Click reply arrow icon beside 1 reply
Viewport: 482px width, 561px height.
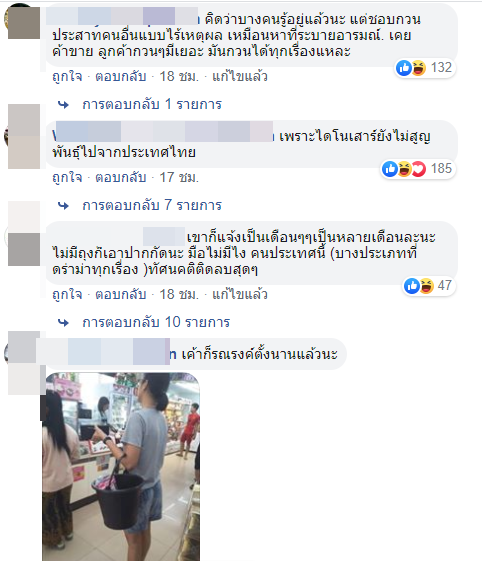click(64, 105)
